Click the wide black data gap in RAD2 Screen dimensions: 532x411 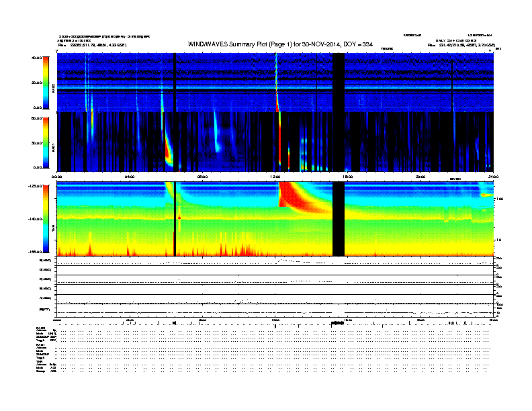(x=339, y=83)
